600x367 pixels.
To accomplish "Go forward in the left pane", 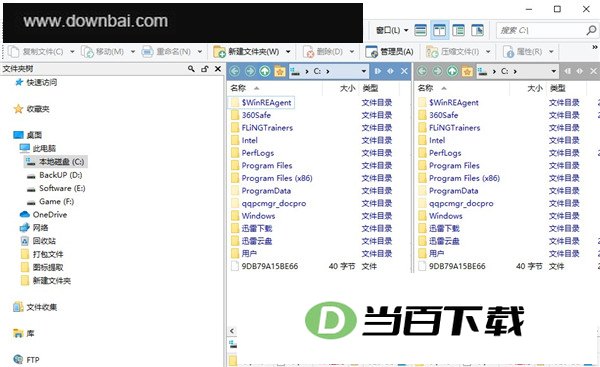I will coord(249,71).
